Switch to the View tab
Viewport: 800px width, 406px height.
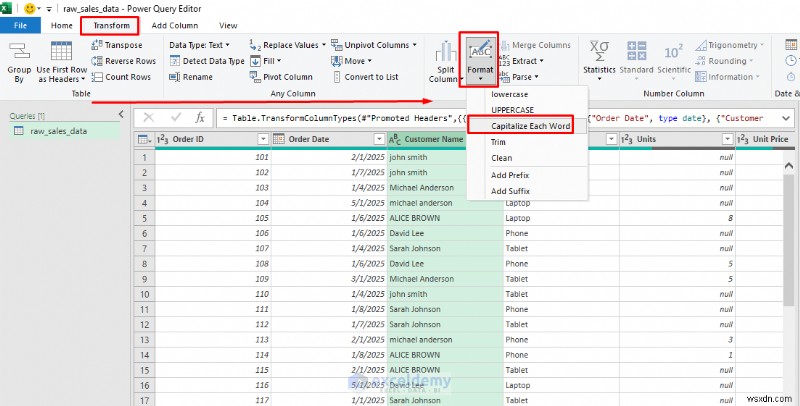[x=228, y=25]
